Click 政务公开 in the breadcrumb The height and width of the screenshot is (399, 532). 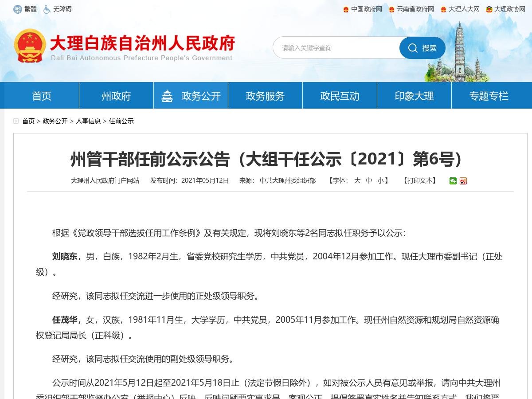55,121
